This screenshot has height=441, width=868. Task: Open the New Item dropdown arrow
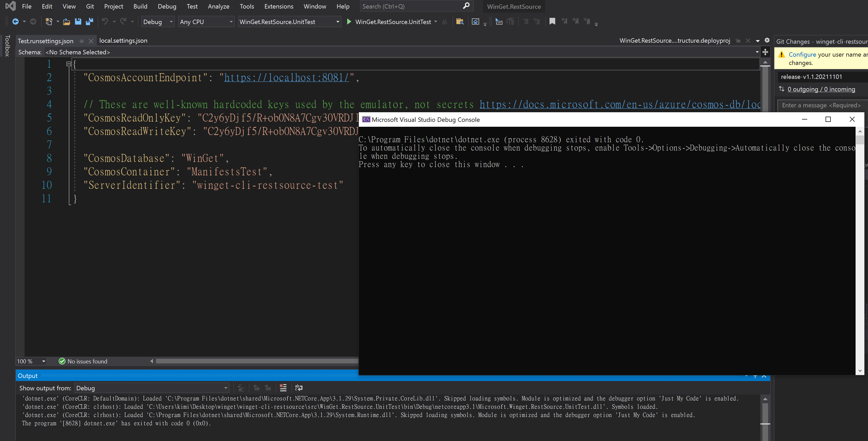coord(58,22)
